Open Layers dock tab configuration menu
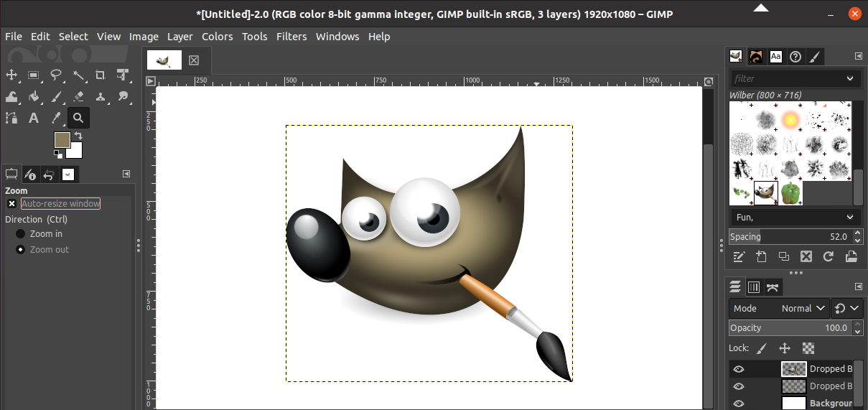Screen dimensions: 868x410 (858, 286)
